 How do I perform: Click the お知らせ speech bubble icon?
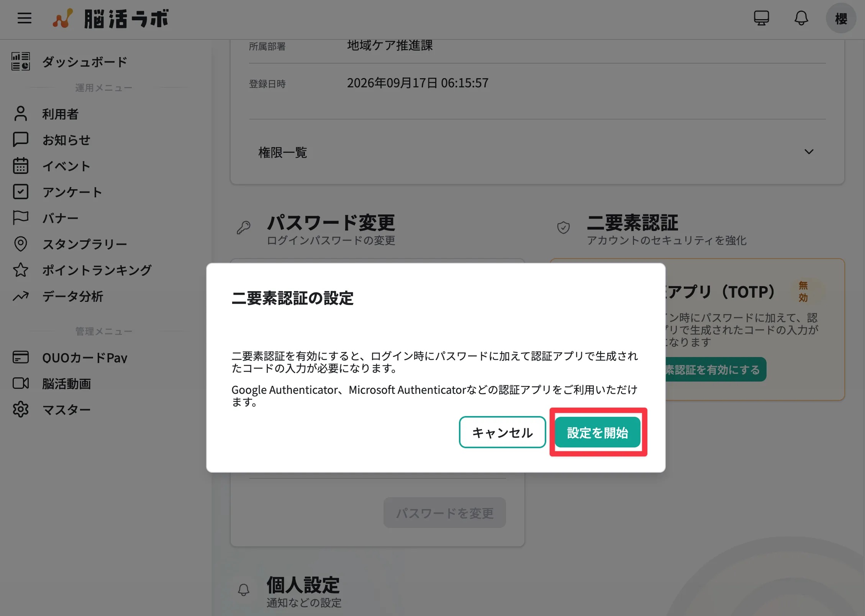(21, 140)
